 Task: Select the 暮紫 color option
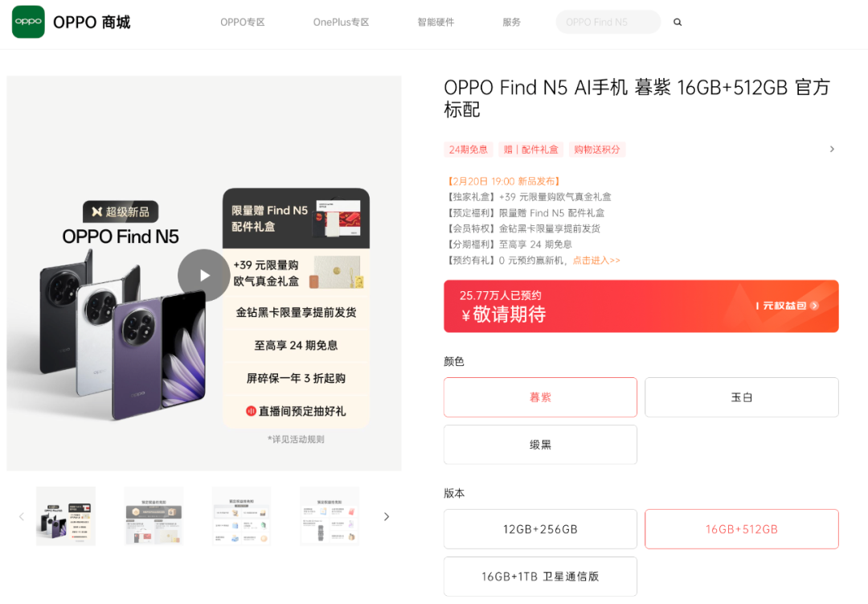pyautogui.click(x=540, y=397)
